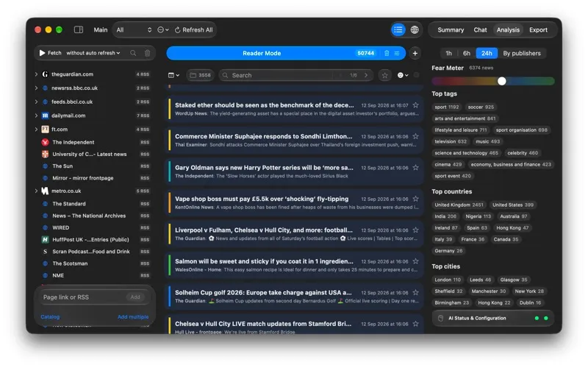The height and width of the screenshot is (368, 588).
Task: Click trash icon in Reader Mode bar
Action: pos(387,53)
